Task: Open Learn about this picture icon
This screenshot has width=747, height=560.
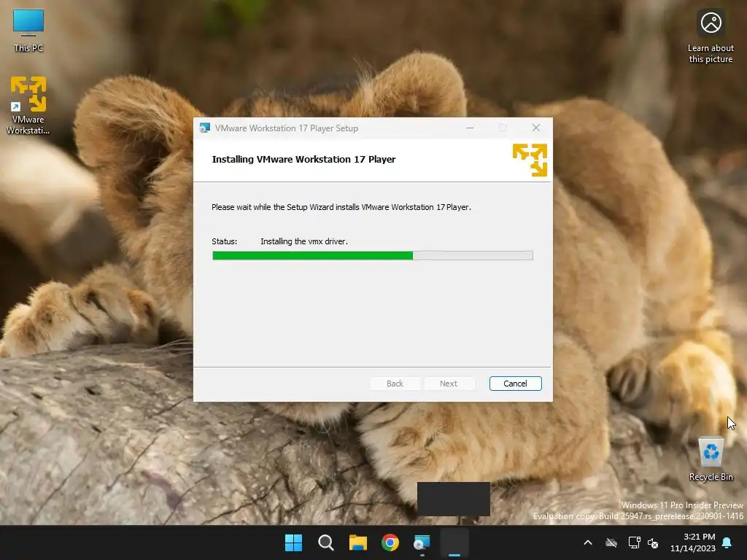Action: click(711, 36)
